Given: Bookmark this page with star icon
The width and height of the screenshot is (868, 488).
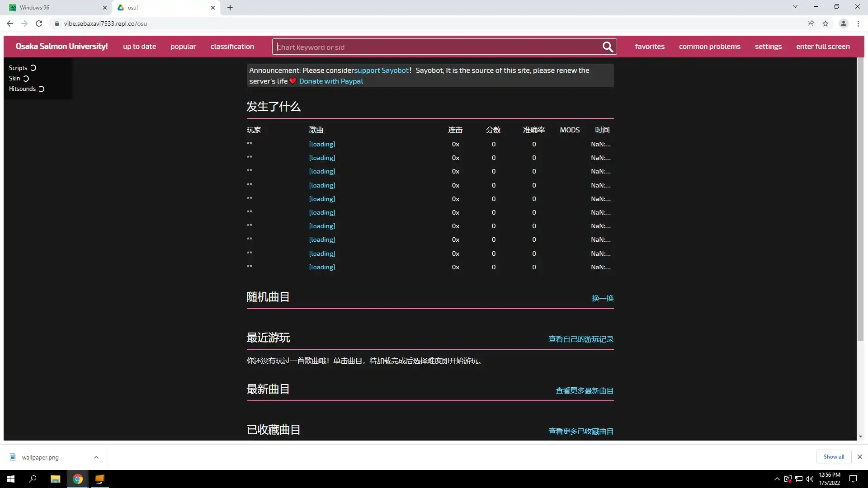Looking at the screenshot, I should (826, 23).
